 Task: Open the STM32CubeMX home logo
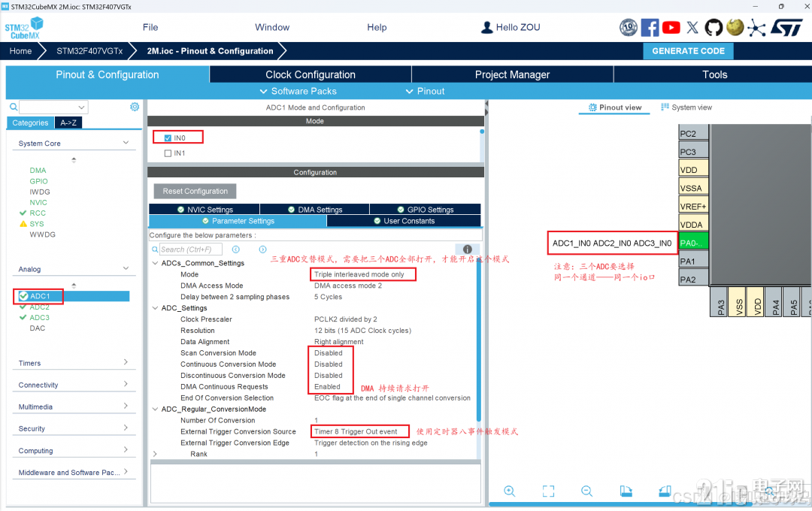pyautogui.click(x=24, y=28)
